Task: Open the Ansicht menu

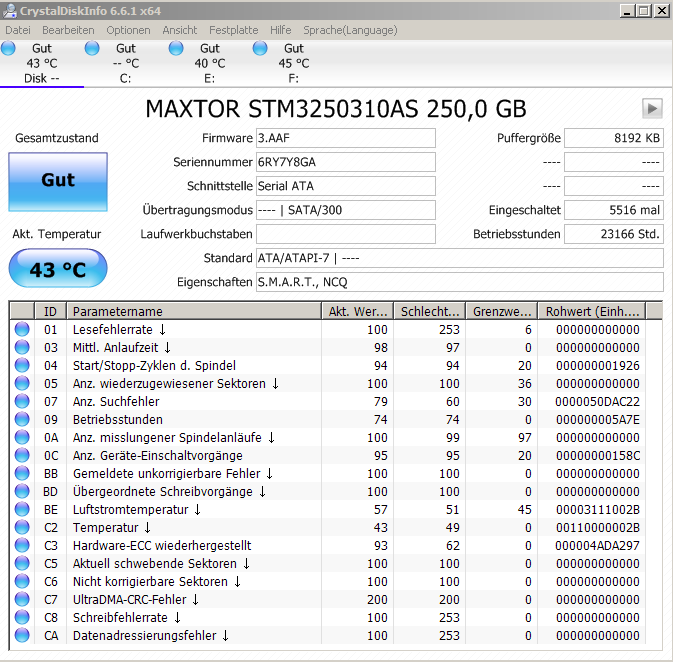Action: point(179,30)
